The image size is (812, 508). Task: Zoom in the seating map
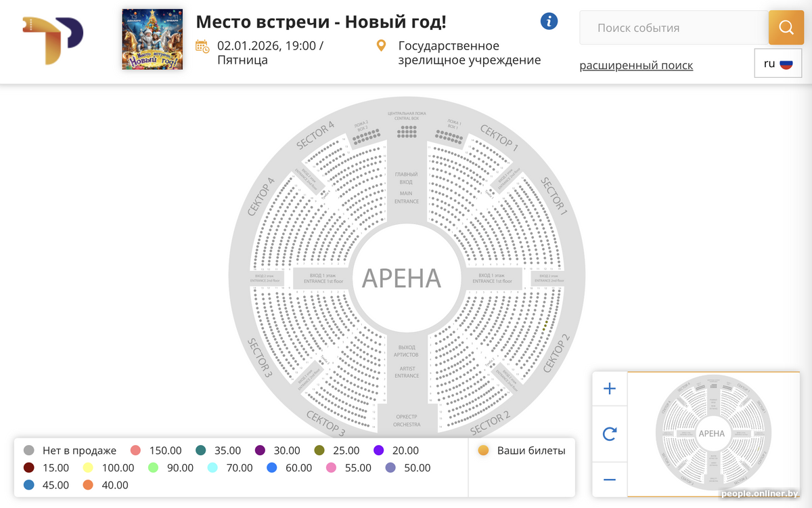pyautogui.click(x=610, y=389)
